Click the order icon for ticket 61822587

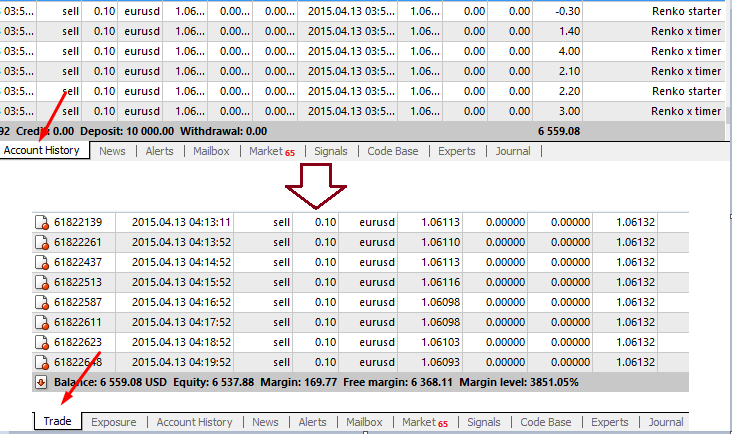click(42, 302)
